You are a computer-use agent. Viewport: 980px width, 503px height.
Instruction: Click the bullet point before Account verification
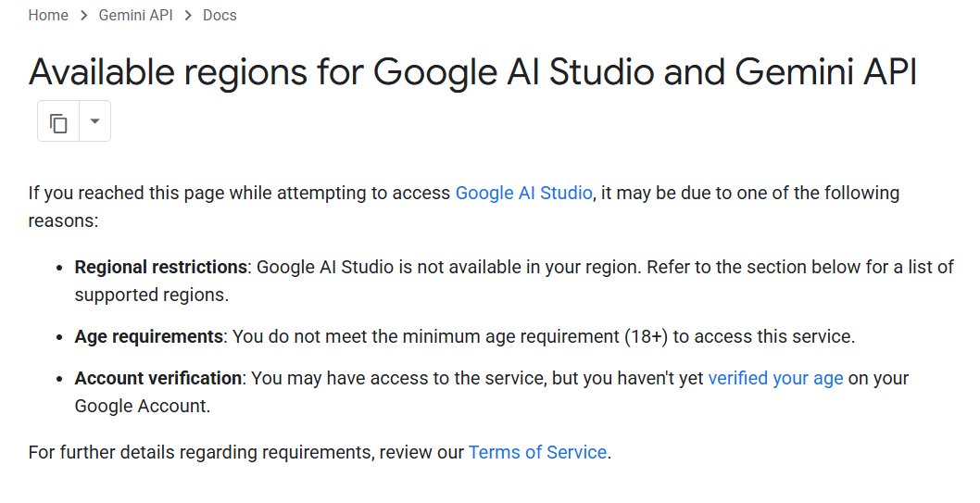[62, 378]
